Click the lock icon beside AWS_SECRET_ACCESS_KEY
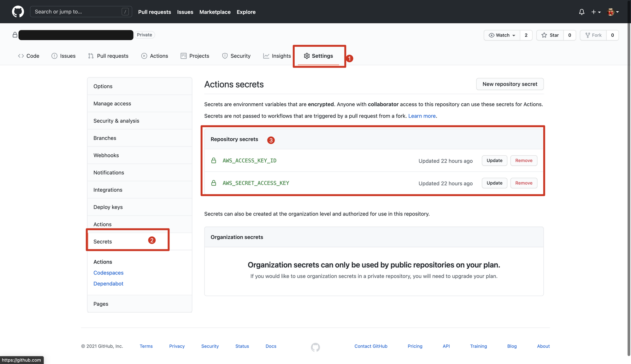 pos(214,183)
